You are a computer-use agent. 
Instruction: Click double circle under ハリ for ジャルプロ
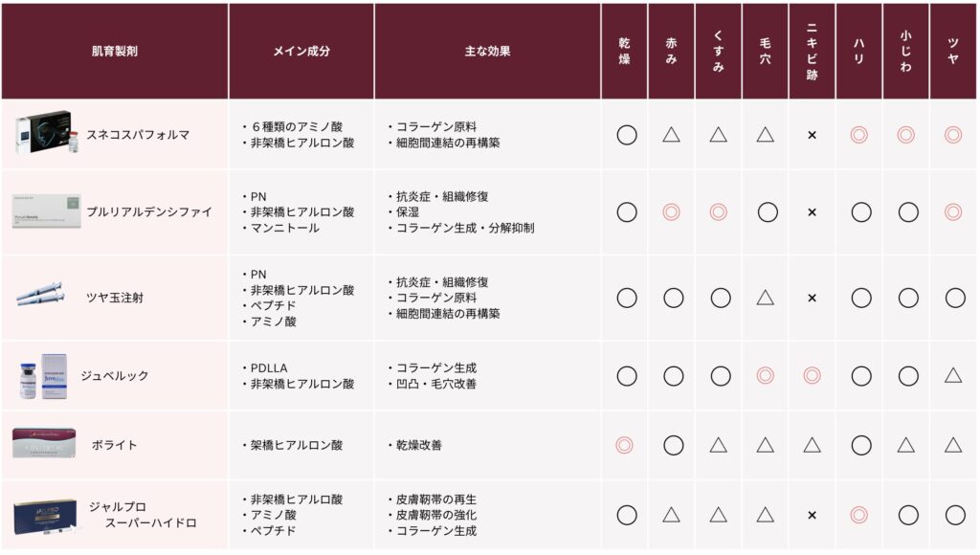pos(858,515)
